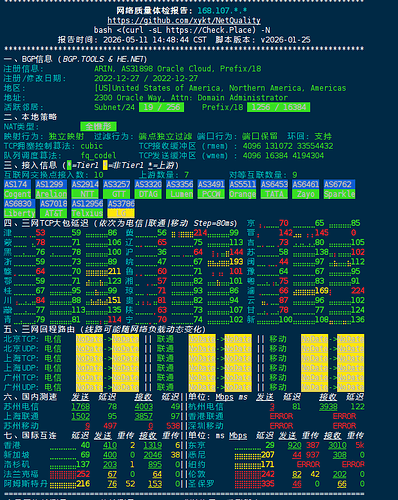Click the AS2914 blue badge
Screen dimensions: 398x500
(x=85, y=184)
